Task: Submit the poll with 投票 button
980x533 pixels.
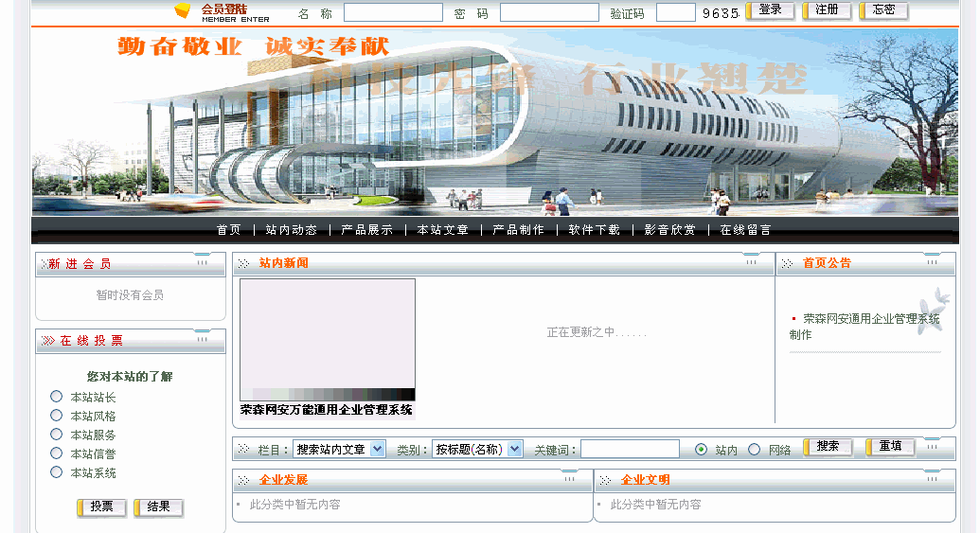Action: 101,507
